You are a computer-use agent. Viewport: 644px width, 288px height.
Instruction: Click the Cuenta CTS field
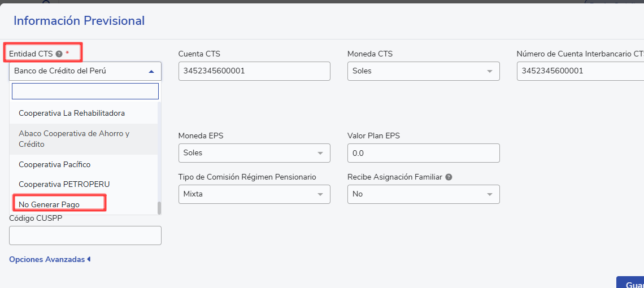pyautogui.click(x=254, y=71)
